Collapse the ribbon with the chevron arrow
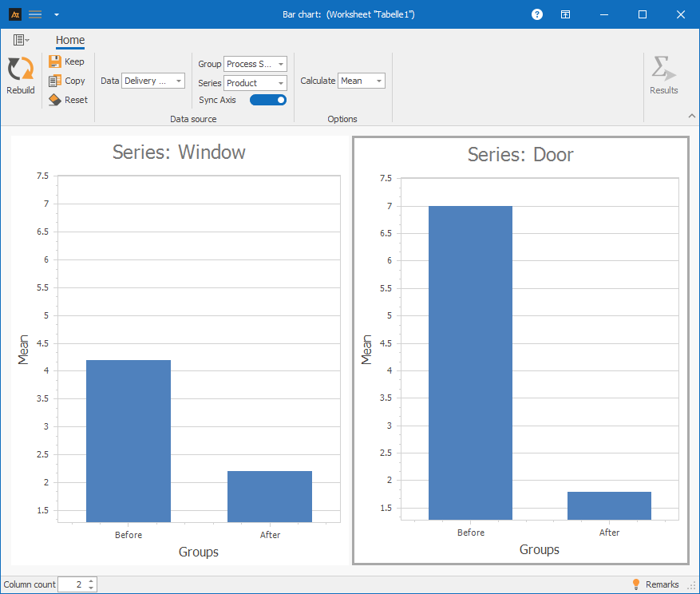The height and width of the screenshot is (594, 700). (691, 117)
